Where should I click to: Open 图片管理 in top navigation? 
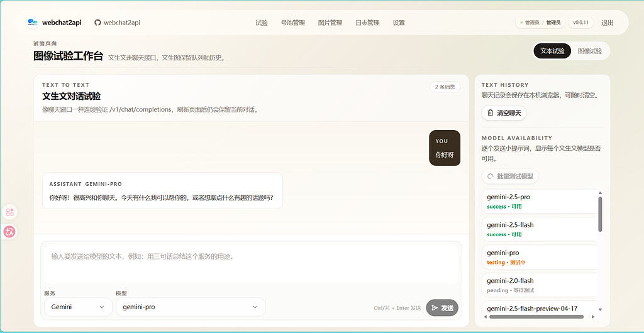point(330,23)
